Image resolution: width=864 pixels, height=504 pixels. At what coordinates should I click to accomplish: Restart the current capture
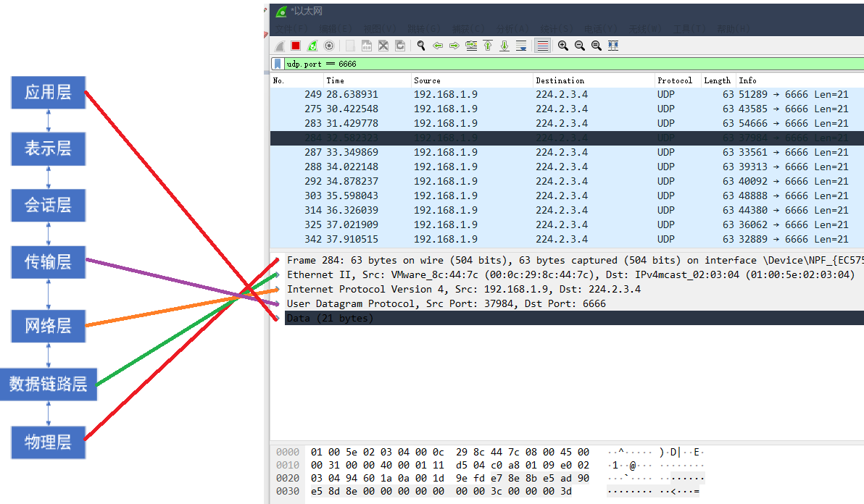(x=312, y=46)
